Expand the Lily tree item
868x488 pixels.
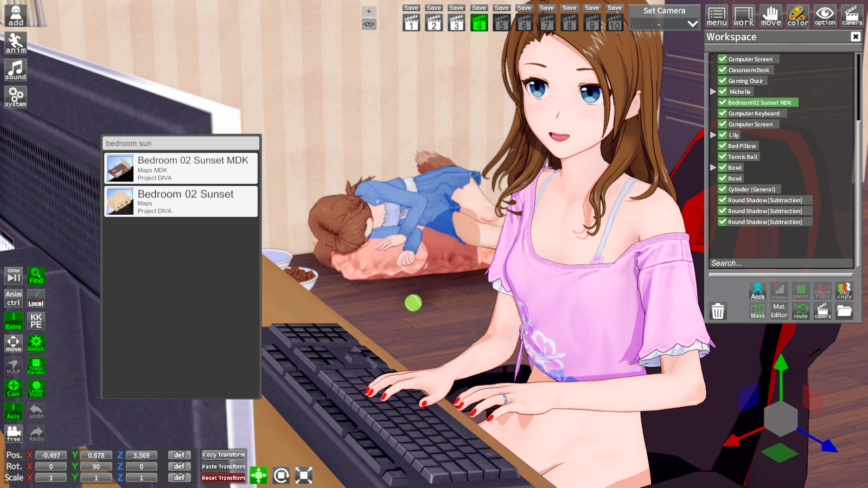point(713,135)
